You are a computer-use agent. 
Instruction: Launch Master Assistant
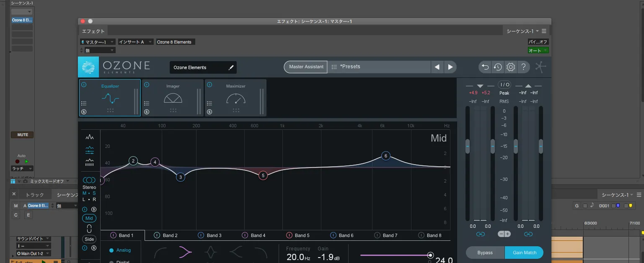(x=306, y=67)
